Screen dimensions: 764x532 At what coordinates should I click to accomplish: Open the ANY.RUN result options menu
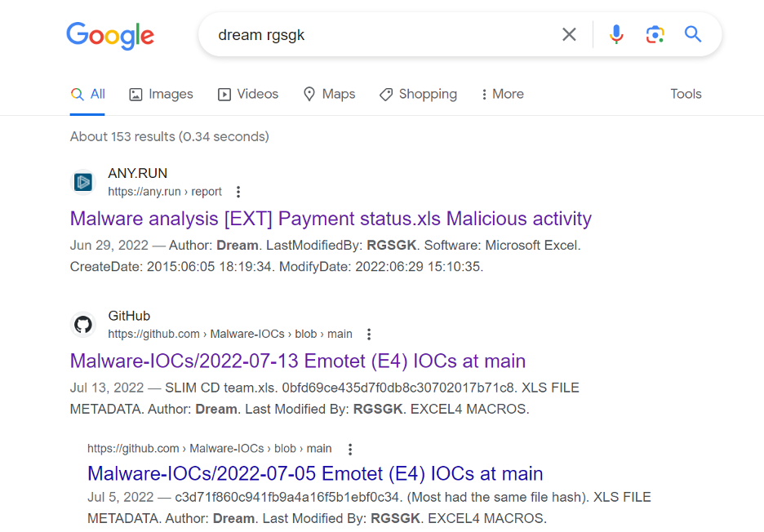238,192
